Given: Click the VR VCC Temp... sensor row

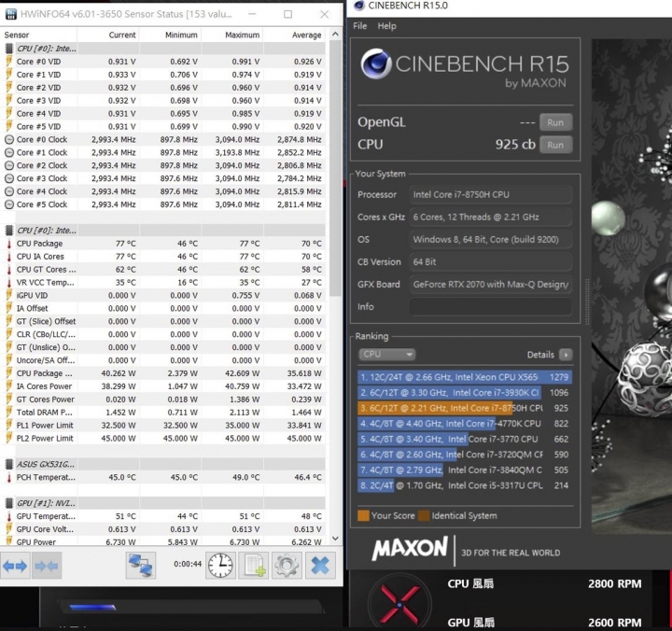Looking at the screenshot, I should 162,283.
